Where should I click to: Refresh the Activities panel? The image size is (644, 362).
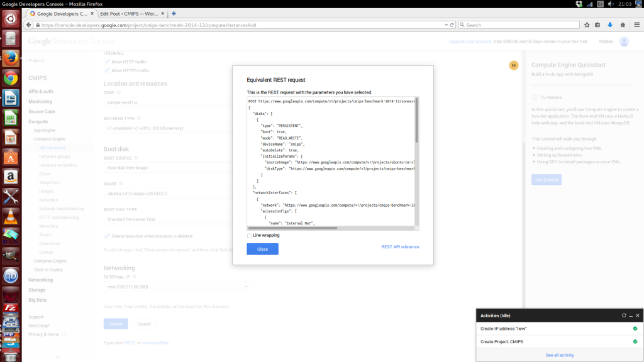click(x=624, y=315)
